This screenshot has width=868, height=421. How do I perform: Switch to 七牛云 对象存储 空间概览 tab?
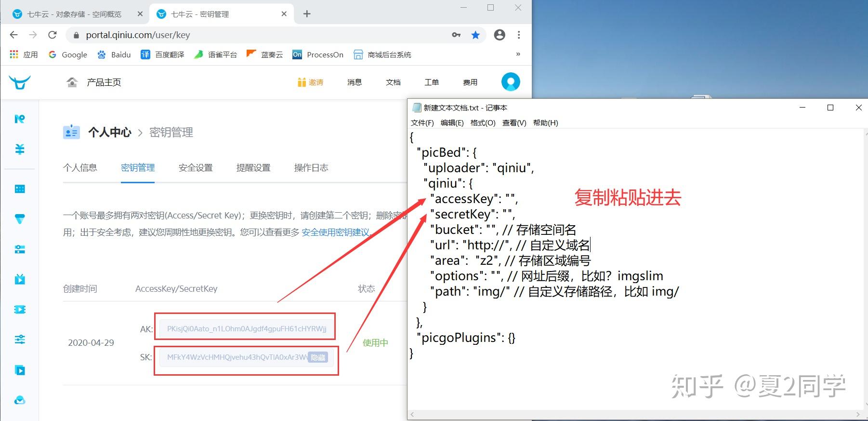[75, 14]
